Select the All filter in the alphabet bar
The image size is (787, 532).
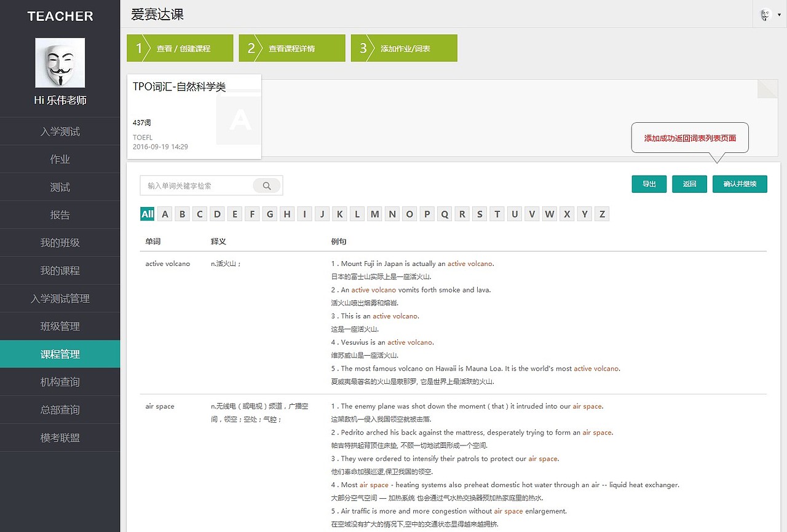pyautogui.click(x=147, y=214)
